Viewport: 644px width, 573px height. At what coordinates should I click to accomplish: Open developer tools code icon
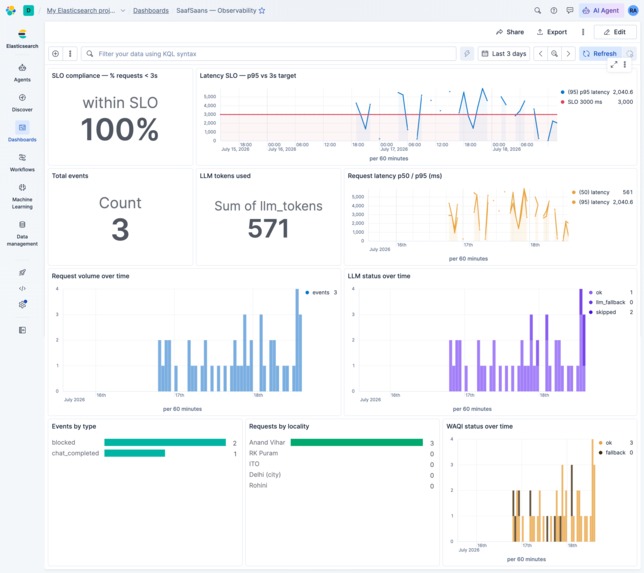tap(22, 288)
